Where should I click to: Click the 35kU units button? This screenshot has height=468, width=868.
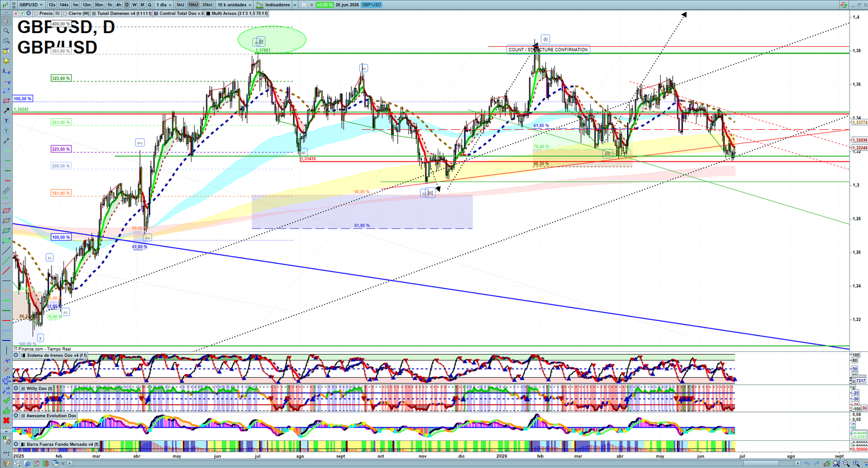click(207, 5)
